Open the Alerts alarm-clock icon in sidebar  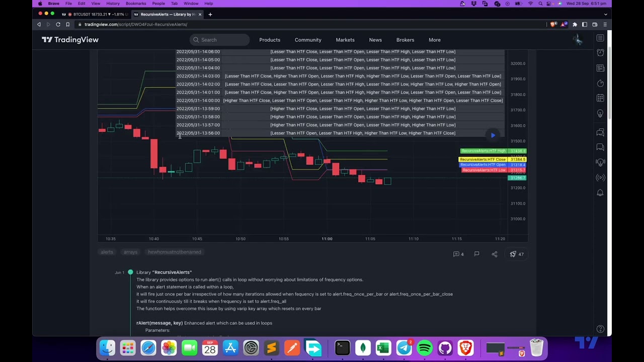point(600,53)
